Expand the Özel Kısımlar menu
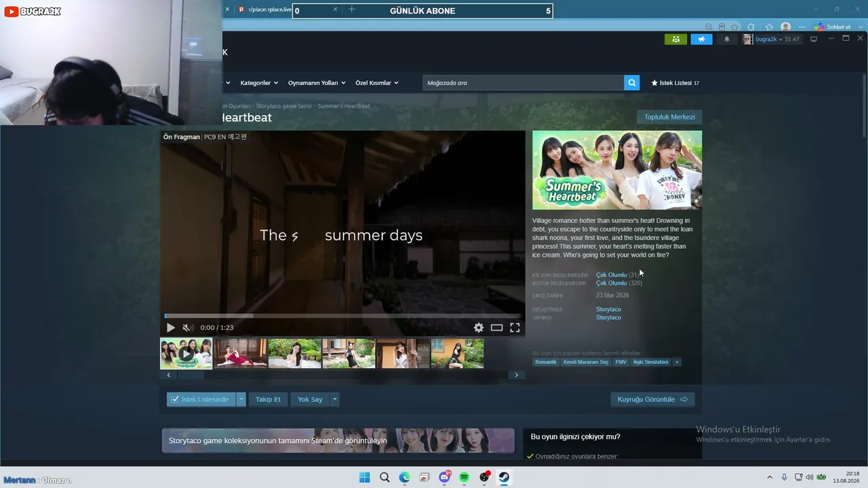 [x=377, y=83]
